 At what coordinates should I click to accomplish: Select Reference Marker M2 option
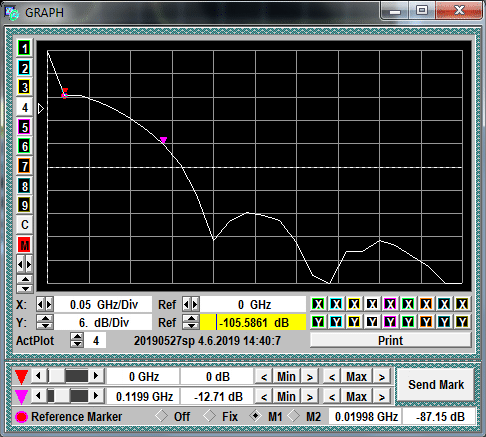click(293, 416)
